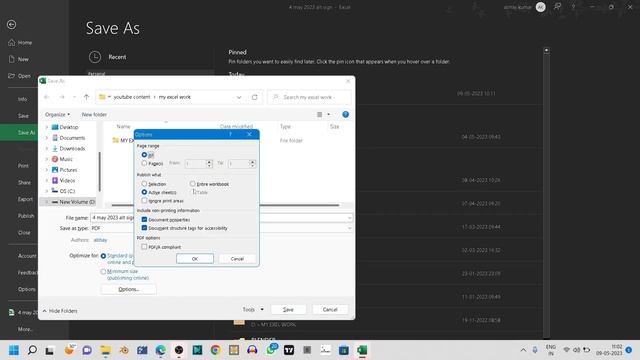Click the Open folder icon in sidebar
The height and width of the screenshot is (360, 640).
tap(11, 76)
